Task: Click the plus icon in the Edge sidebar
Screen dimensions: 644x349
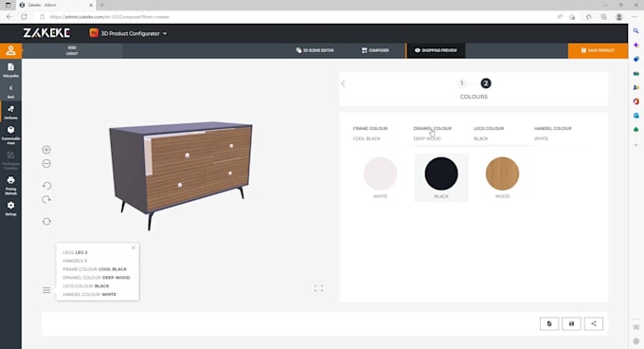Action: [x=636, y=145]
